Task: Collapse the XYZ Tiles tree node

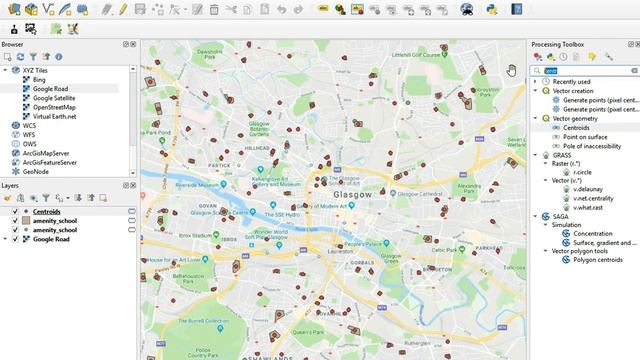Action: click(x=5, y=70)
